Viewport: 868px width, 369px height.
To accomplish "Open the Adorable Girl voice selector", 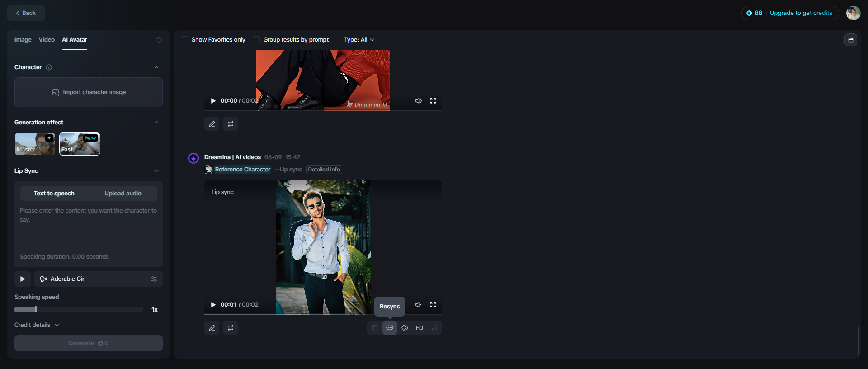I will pyautogui.click(x=99, y=279).
